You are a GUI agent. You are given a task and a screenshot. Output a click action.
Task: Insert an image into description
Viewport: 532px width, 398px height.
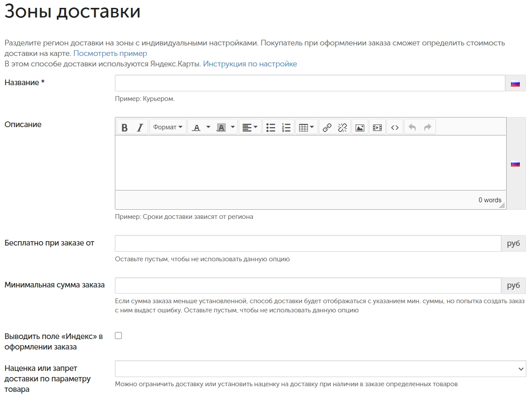[359, 128]
